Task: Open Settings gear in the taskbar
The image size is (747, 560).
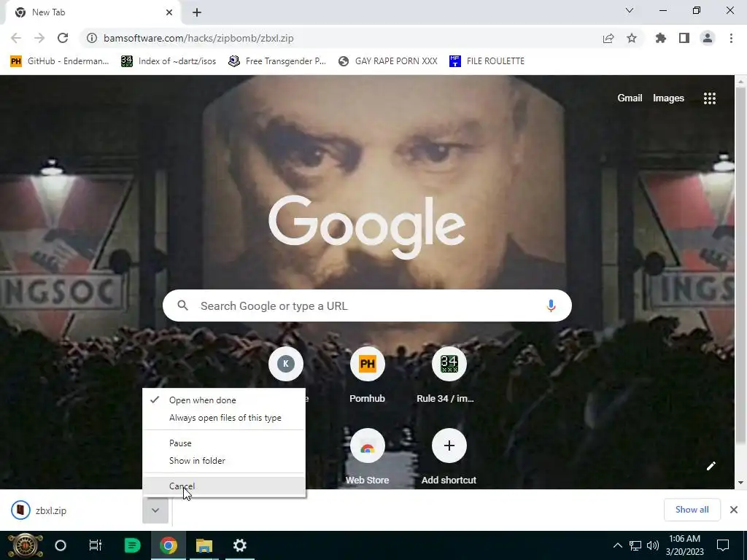Action: click(x=239, y=545)
